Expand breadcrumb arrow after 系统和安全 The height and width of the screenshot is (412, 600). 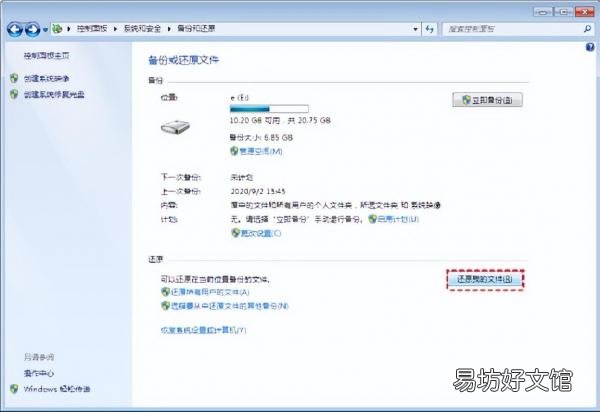[x=169, y=29]
